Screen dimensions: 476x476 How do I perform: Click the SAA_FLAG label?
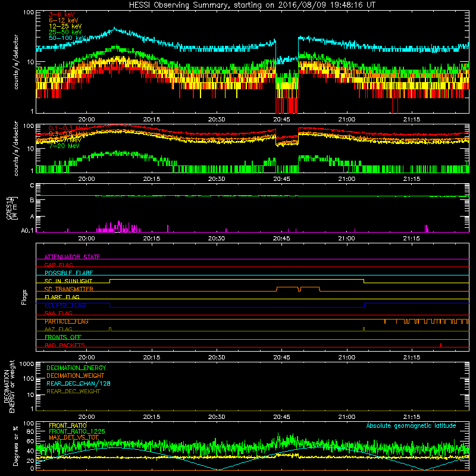tap(58, 313)
